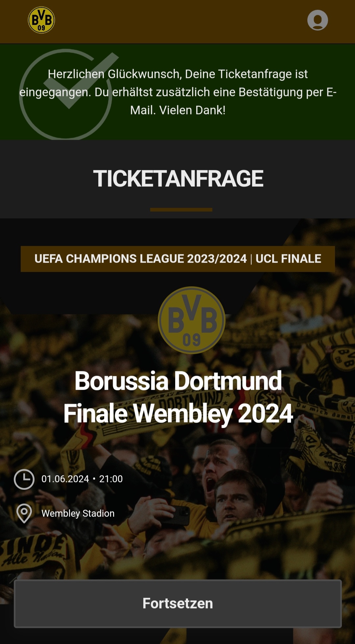Click the Fortsetzen button
The width and height of the screenshot is (355, 644).
coord(178,604)
